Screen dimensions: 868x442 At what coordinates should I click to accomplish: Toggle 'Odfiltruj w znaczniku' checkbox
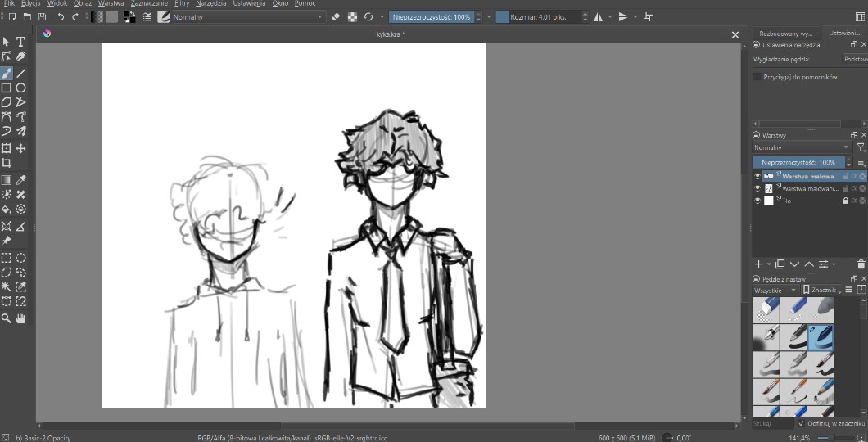[x=801, y=424]
